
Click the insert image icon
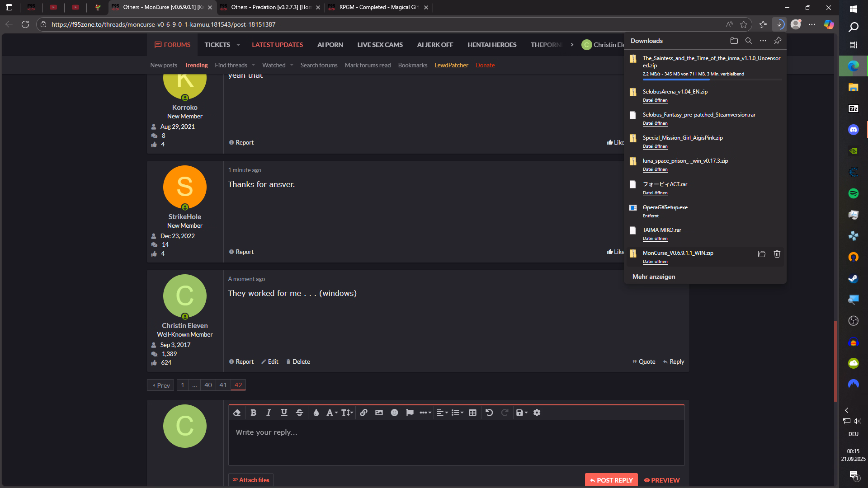[x=379, y=413]
